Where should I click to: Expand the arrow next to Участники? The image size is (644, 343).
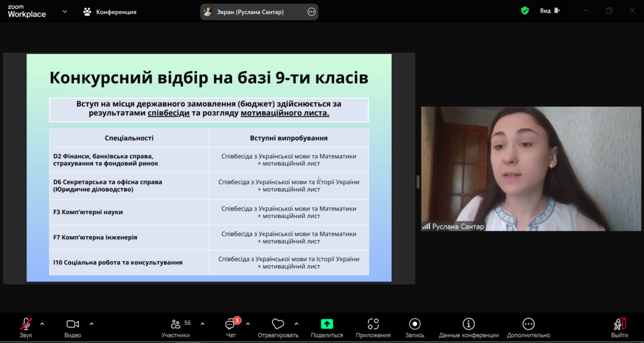coord(203,324)
